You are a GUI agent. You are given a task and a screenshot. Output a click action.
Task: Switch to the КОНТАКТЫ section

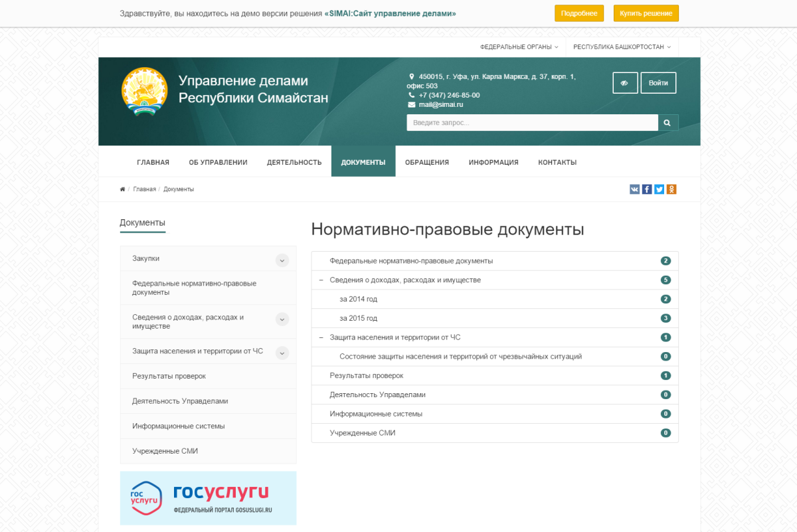click(557, 161)
